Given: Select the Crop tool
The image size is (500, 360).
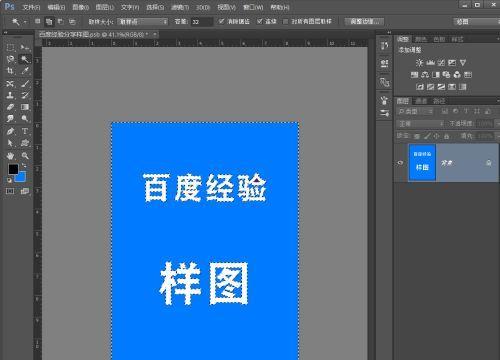Looking at the screenshot, I should [x=10, y=71].
